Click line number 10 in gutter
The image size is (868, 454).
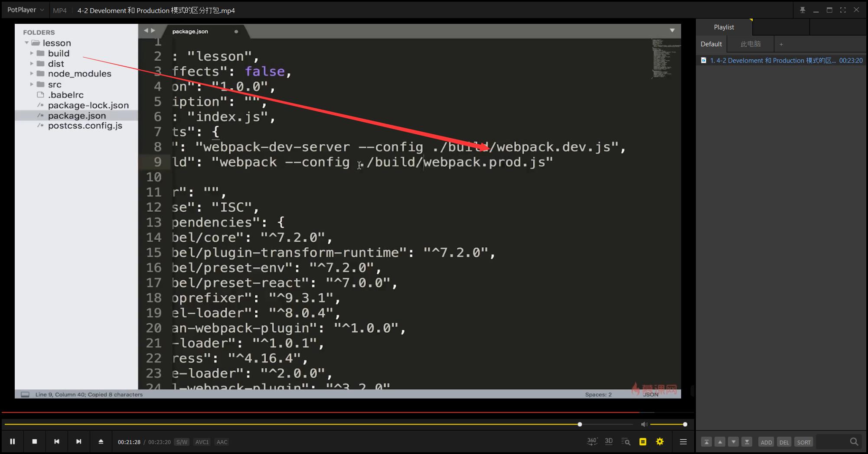153,177
